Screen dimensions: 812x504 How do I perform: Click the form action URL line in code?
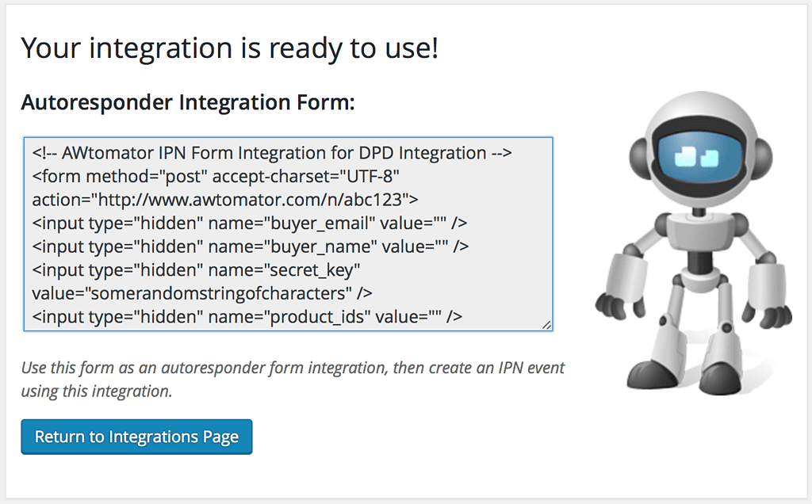tap(225, 200)
